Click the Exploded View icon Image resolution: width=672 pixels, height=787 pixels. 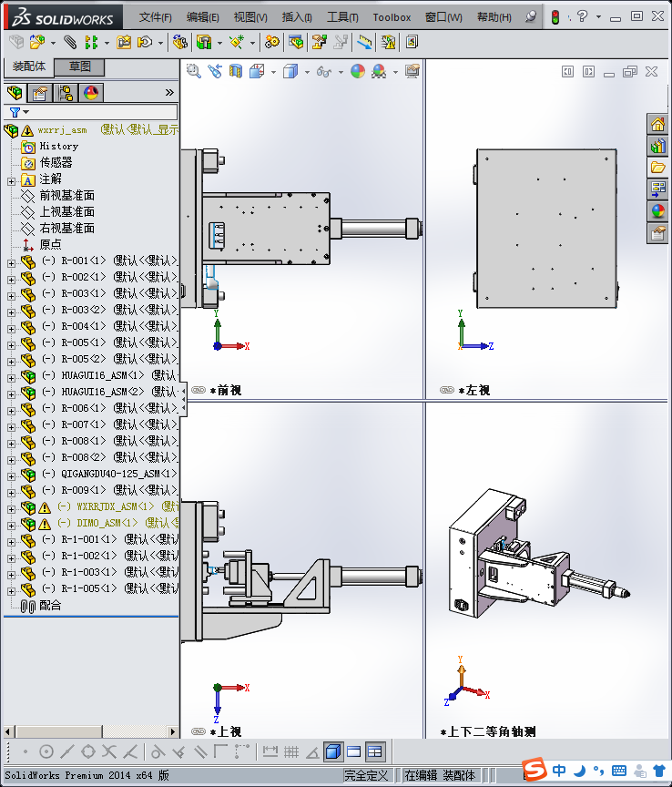pos(320,42)
